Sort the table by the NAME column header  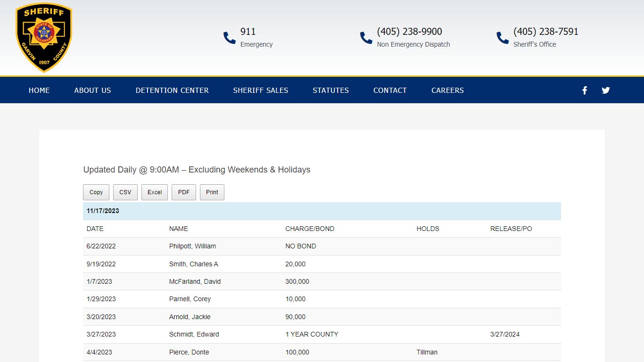click(179, 229)
